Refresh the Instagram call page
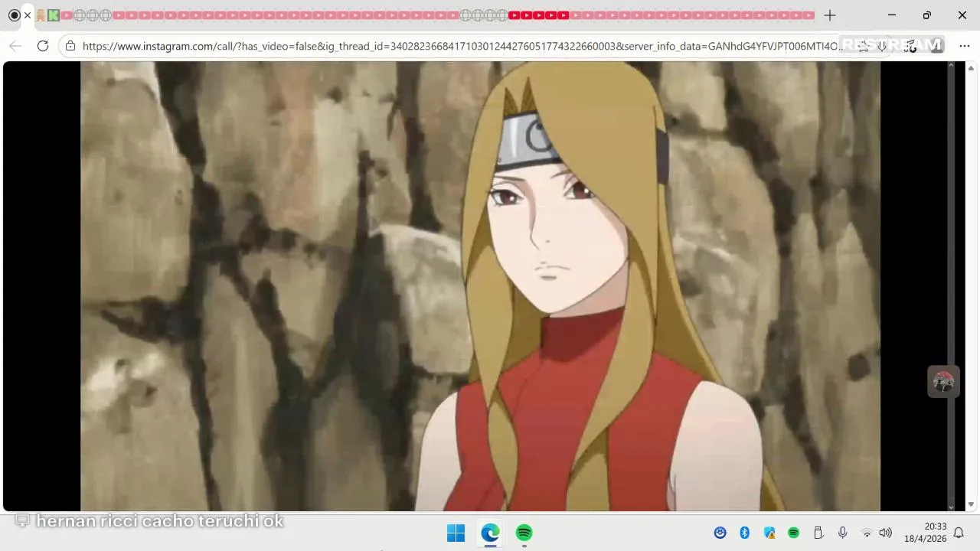This screenshot has width=980, height=551. [43, 46]
